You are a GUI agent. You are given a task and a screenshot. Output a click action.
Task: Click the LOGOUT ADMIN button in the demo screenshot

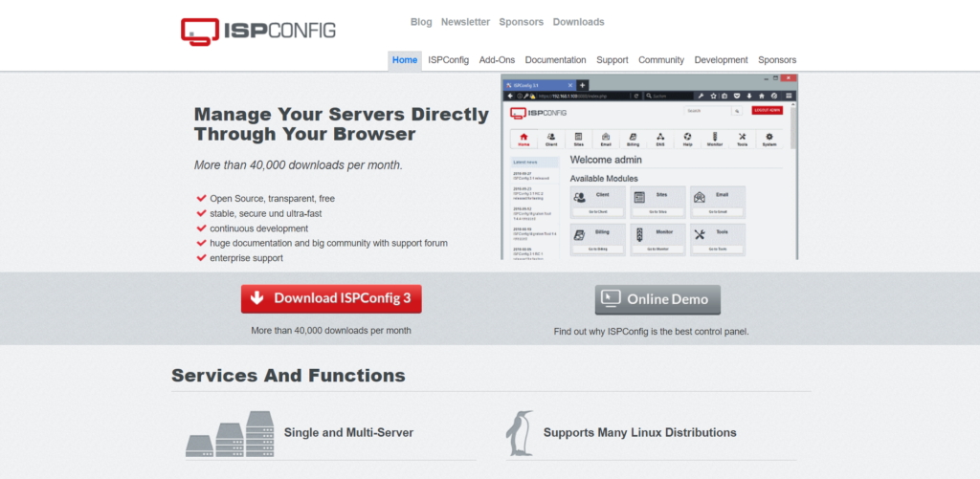click(x=767, y=111)
